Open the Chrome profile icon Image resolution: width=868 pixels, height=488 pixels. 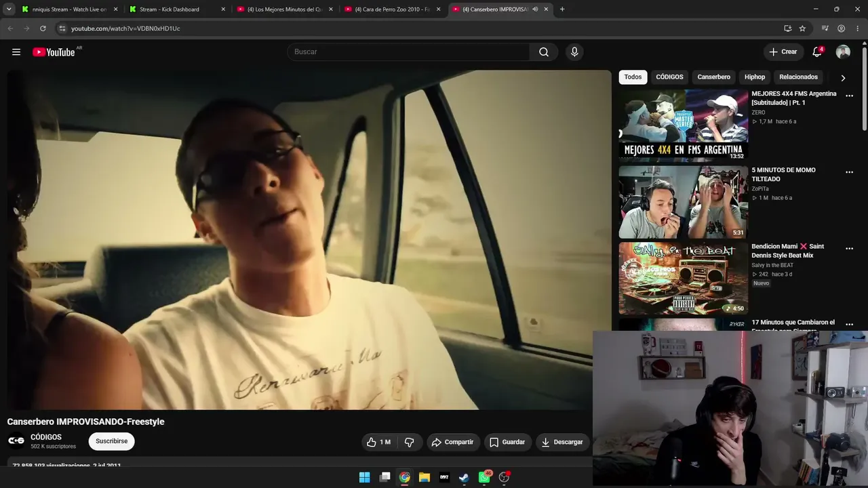tap(841, 28)
